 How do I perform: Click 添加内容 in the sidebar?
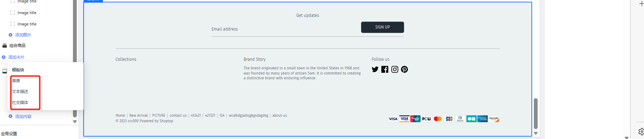(x=23, y=117)
